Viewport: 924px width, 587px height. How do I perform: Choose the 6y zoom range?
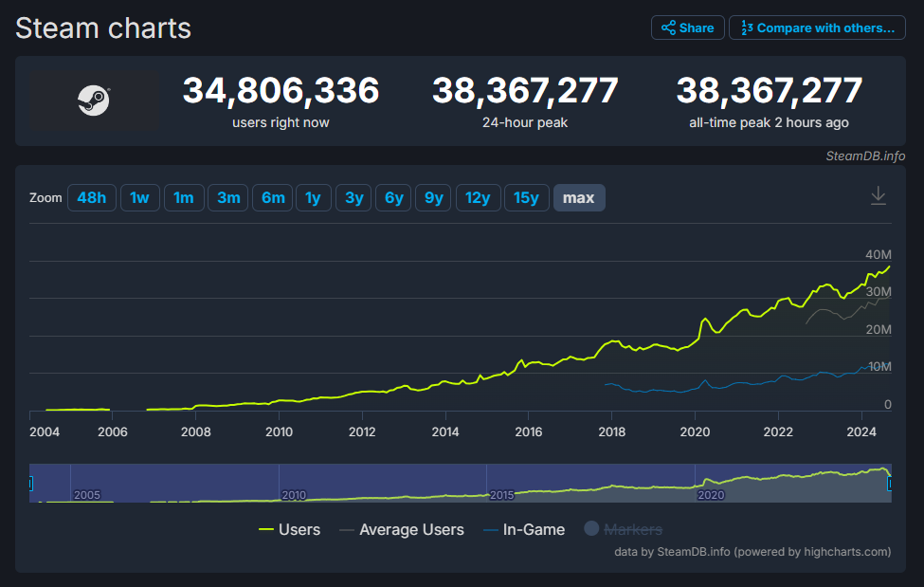394,197
